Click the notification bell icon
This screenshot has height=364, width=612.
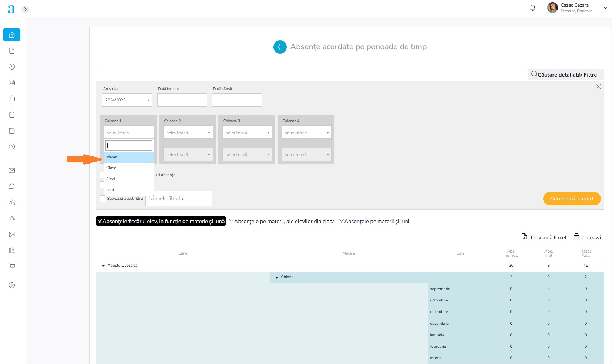[x=533, y=8]
